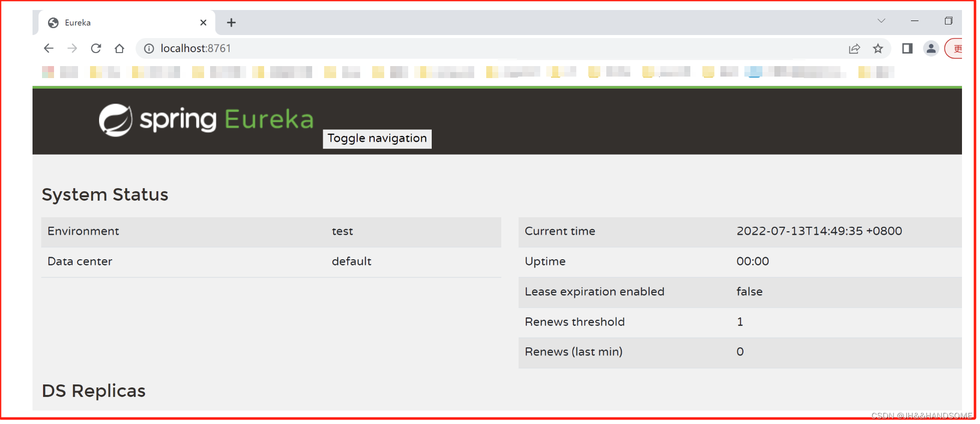This screenshot has width=980, height=424.
Task: Go to the browser home page
Action: coord(119,49)
